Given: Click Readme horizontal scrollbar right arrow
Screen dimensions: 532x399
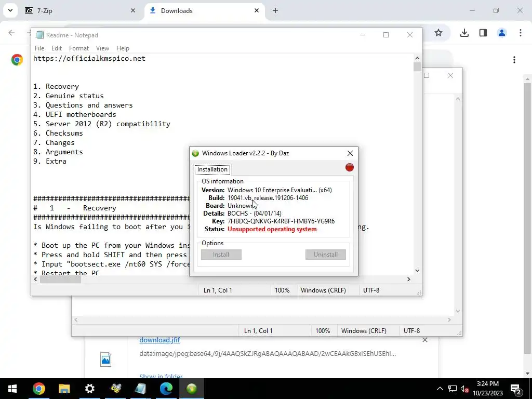Looking at the screenshot, I should [409, 279].
